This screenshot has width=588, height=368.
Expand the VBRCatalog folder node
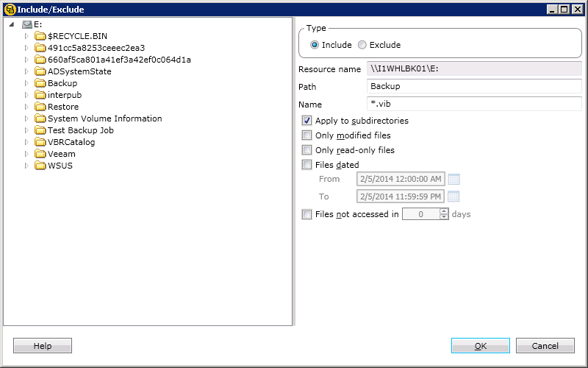tap(26, 142)
